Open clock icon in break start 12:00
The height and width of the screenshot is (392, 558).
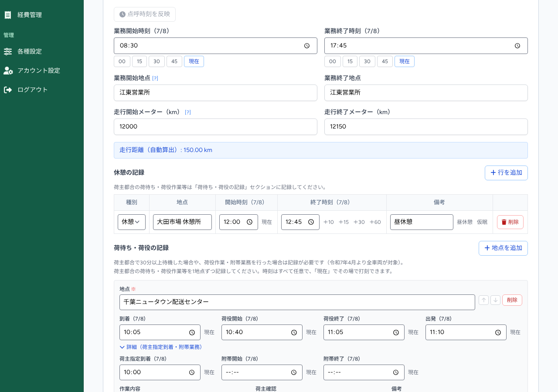click(249, 222)
